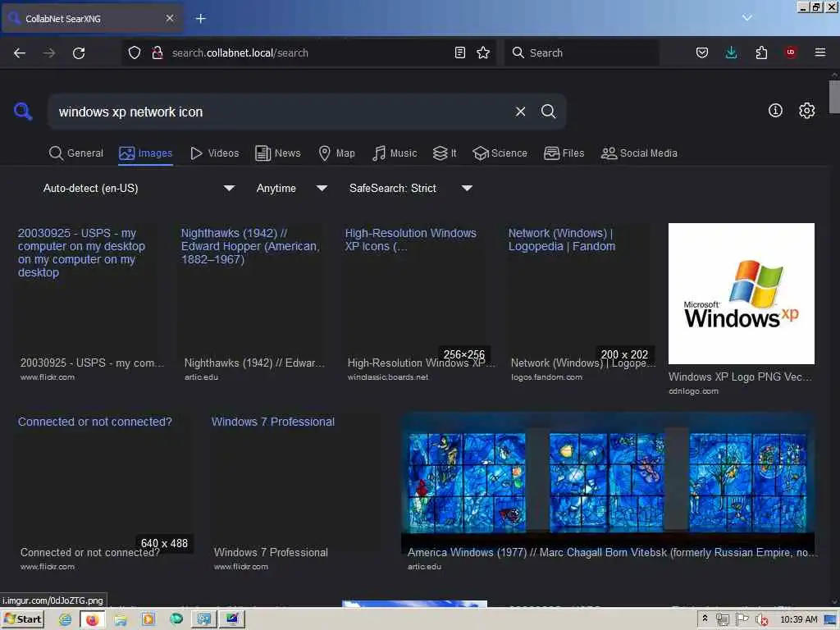Toggle Reader View icon
Screen dimensions: 840x630
[x=459, y=52]
